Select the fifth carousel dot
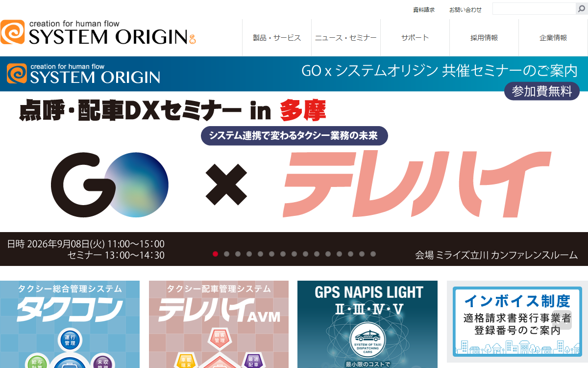This screenshot has width=588, height=368. 260,254
